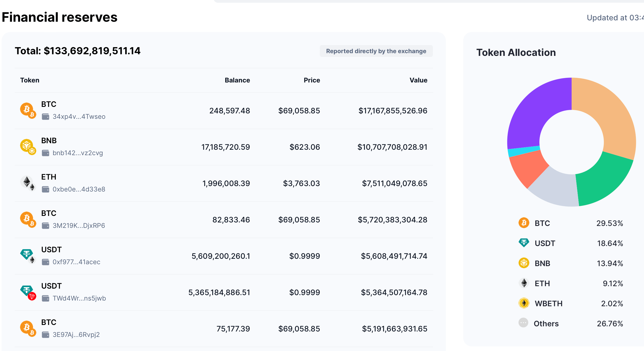The width and height of the screenshot is (644, 351).
Task: Click balance value 5,365,184,886.51
Action: 219,292
